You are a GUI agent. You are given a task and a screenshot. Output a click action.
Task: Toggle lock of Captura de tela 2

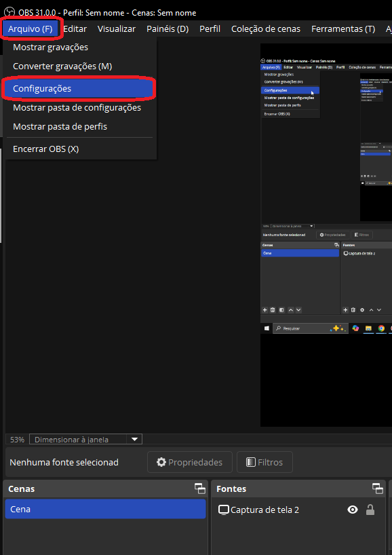coord(370,510)
